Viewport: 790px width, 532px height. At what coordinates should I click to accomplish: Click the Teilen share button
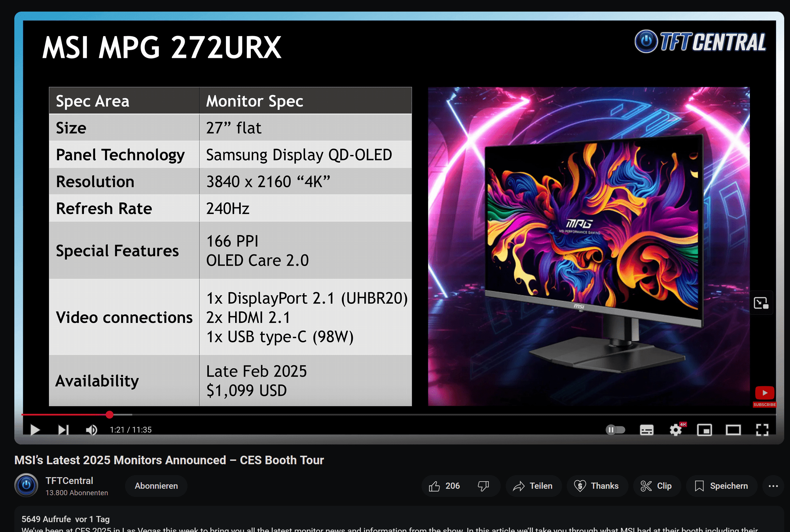click(x=533, y=486)
